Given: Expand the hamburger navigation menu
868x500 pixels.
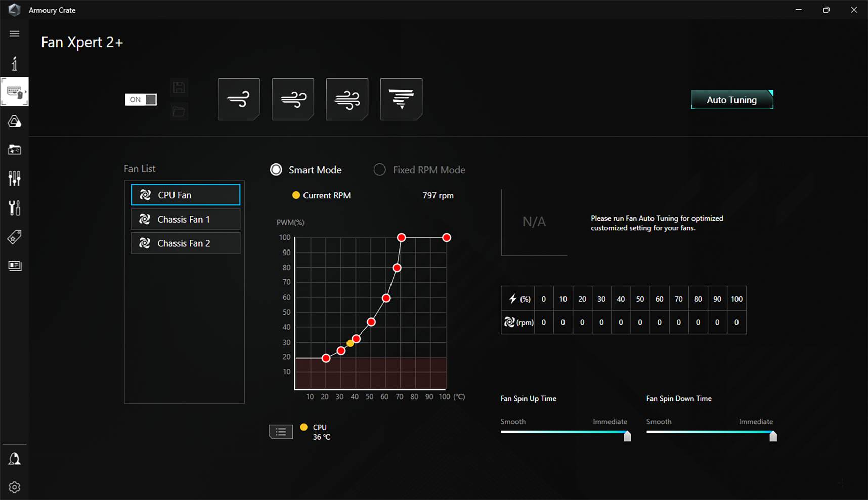Looking at the screenshot, I should [14, 34].
